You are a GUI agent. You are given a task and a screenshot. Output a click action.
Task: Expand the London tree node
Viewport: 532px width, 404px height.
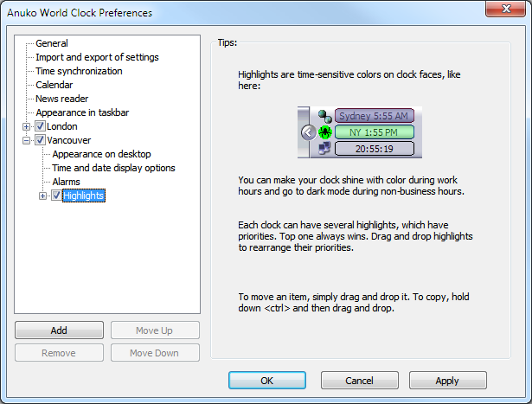pos(26,126)
